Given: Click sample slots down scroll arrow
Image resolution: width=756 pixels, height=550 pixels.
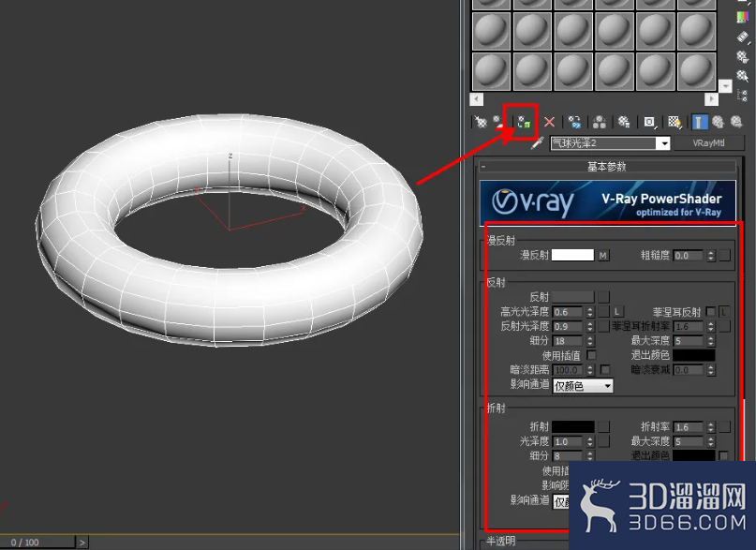Looking at the screenshot, I should pos(725,86).
